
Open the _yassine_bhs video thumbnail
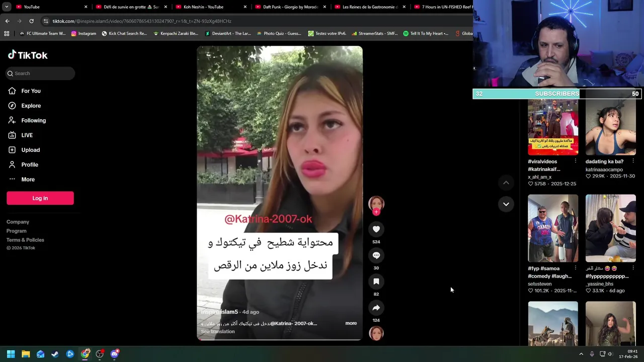[610, 228]
